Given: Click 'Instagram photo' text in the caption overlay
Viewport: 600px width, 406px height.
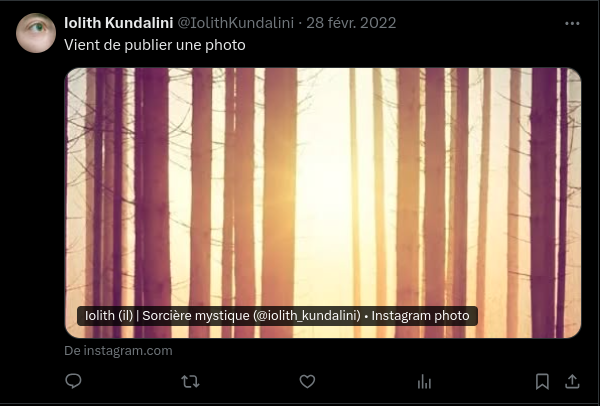Looking at the screenshot, I should 420,316.
